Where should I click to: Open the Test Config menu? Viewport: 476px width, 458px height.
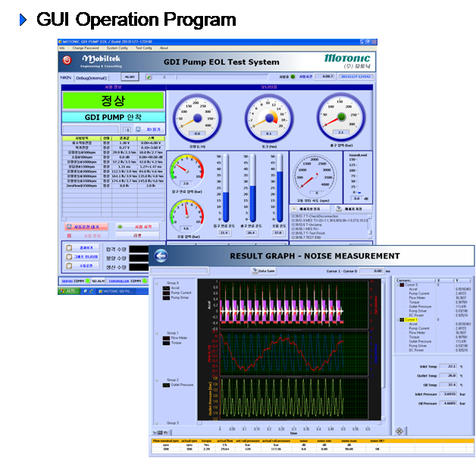coord(143,48)
